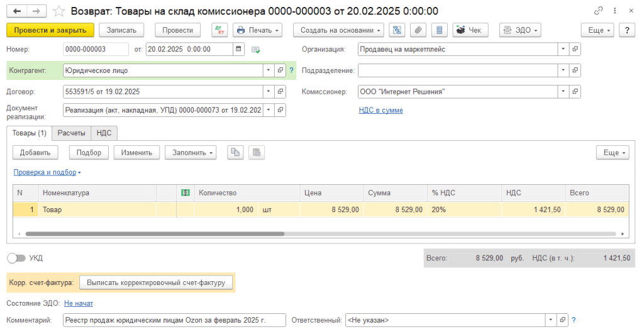Click into the Комментарий text field
The image size is (644, 334).
(x=174, y=320)
